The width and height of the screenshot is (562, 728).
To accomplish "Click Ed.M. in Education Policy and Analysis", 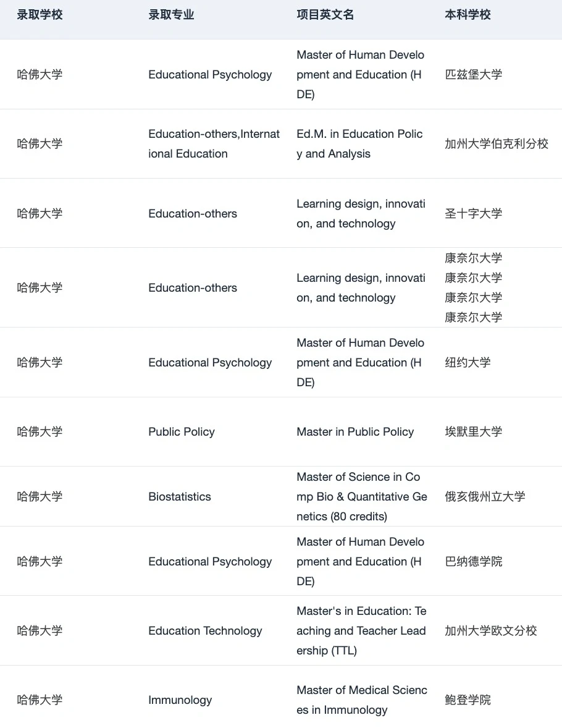I will (x=359, y=144).
